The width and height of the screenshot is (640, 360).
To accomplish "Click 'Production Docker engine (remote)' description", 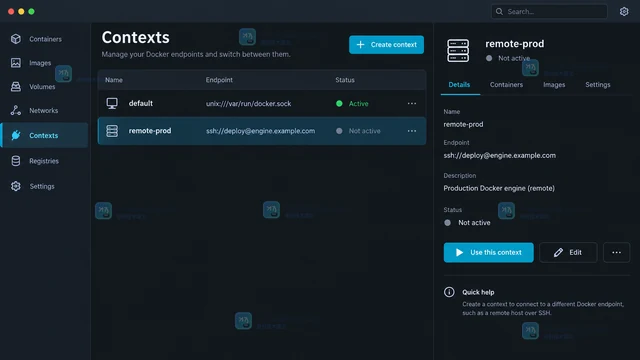I will pyautogui.click(x=499, y=188).
